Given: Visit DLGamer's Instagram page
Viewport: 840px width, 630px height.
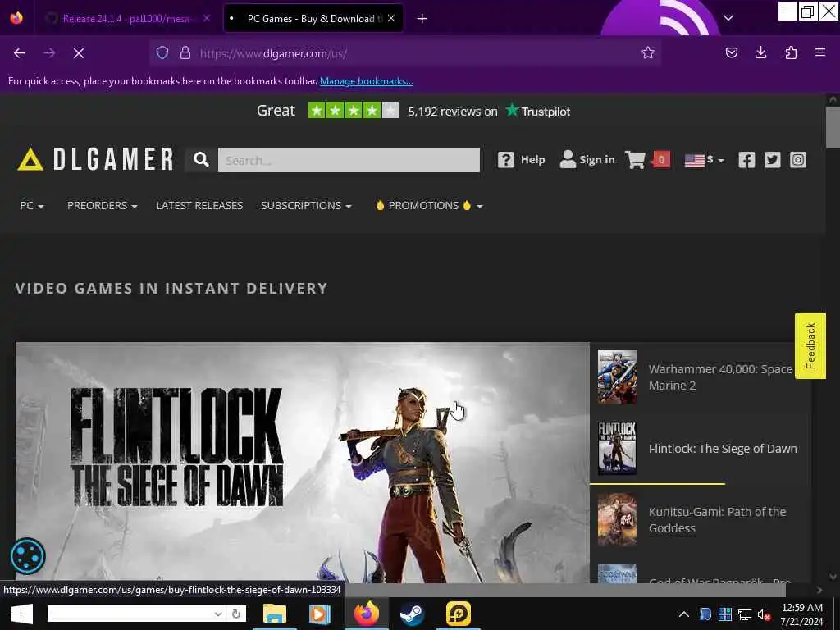Looking at the screenshot, I should 797,160.
